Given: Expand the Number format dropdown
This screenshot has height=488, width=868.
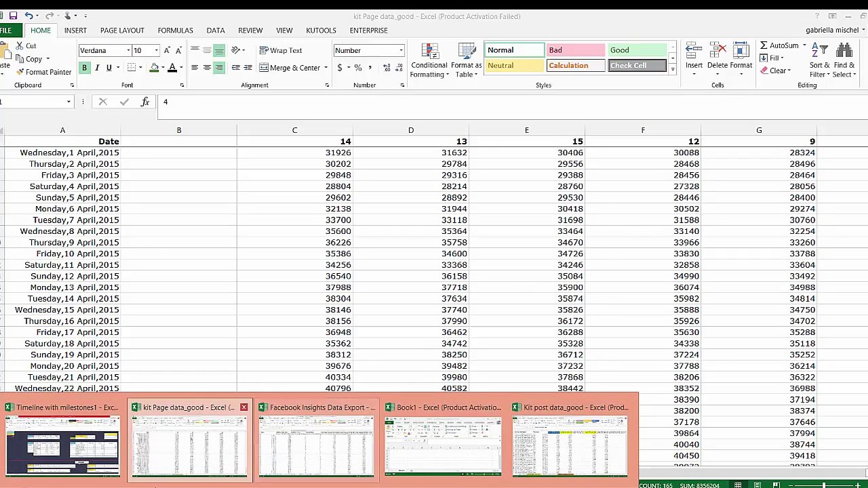Looking at the screenshot, I should click(401, 51).
